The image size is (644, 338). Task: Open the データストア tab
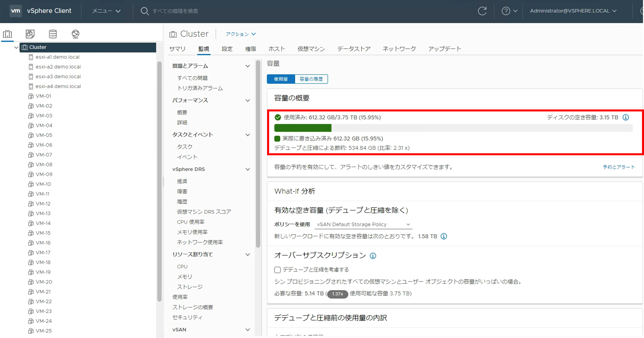[354, 49]
